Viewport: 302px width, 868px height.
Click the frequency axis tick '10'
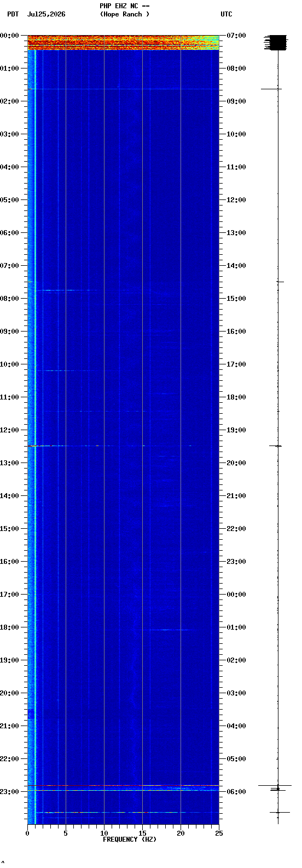tap(104, 833)
